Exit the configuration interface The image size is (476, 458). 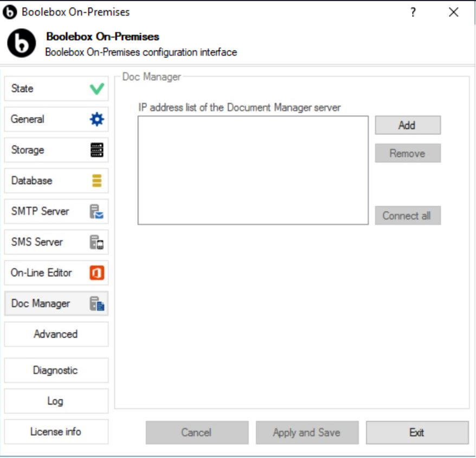tap(417, 432)
